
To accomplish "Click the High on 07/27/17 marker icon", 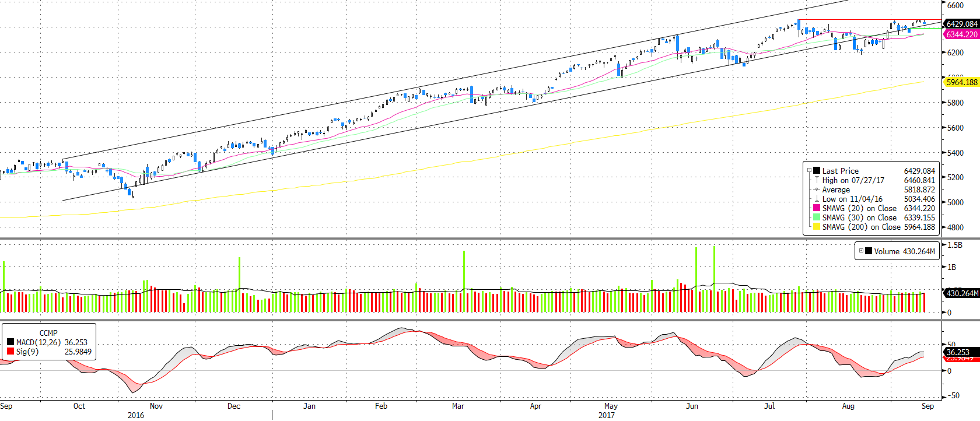I will click(x=817, y=180).
